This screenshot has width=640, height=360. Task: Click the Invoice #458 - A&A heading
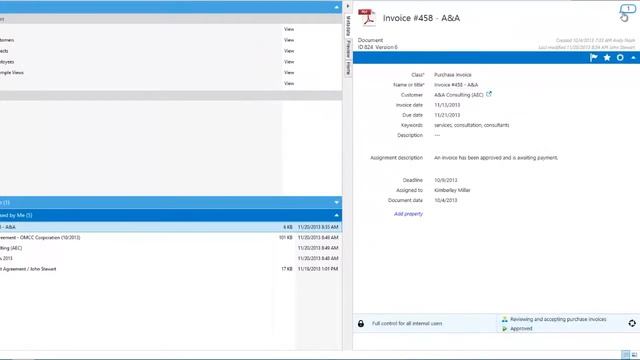(x=421, y=18)
